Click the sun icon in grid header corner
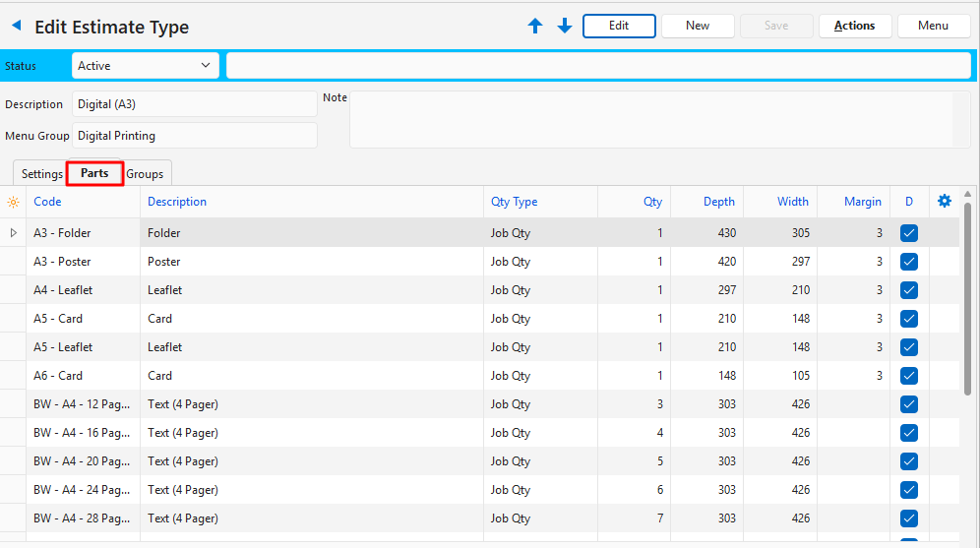This screenshot has width=980, height=548. point(13,202)
